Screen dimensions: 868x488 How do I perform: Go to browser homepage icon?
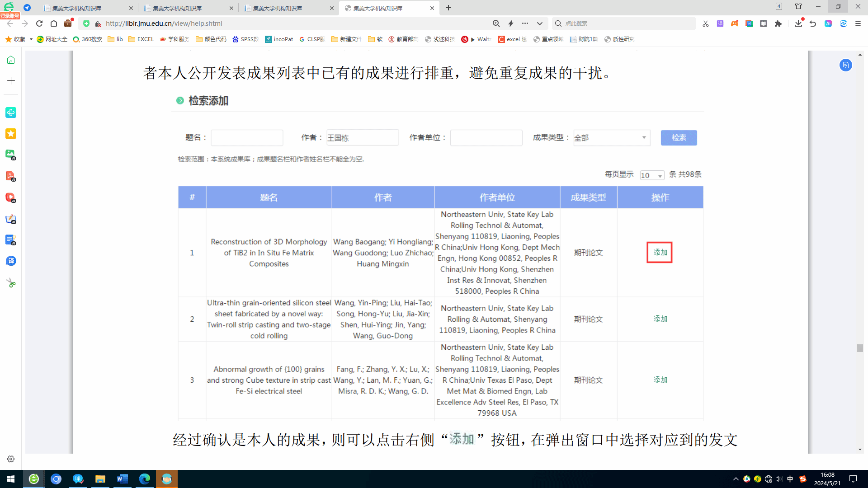pos(54,23)
